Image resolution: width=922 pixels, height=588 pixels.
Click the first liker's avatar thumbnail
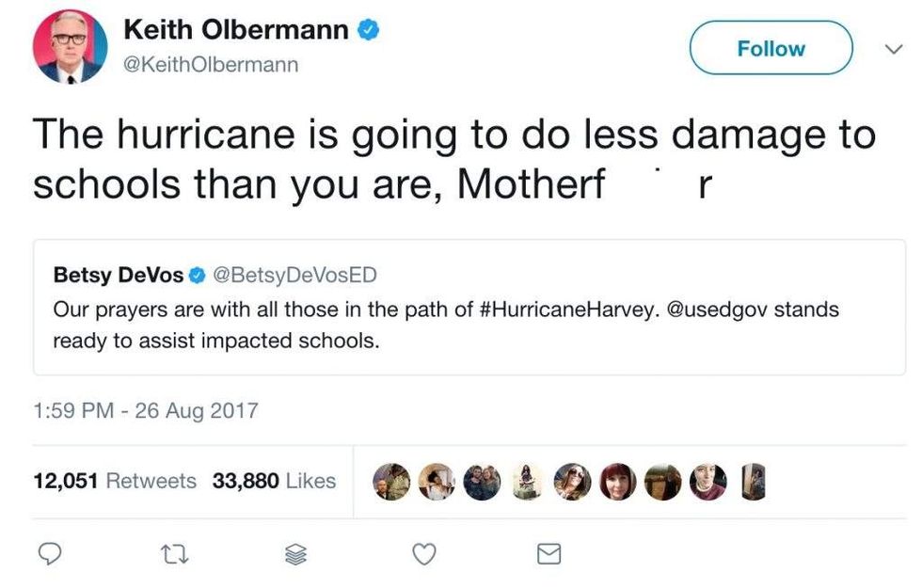(390, 482)
